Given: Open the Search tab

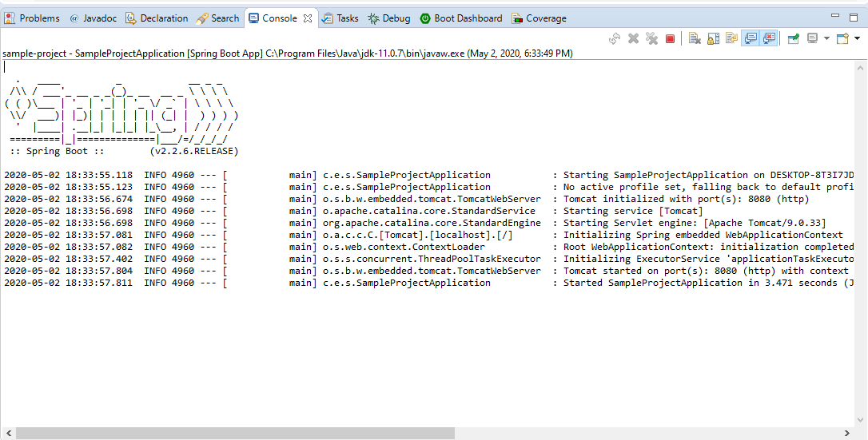Looking at the screenshot, I should point(218,18).
